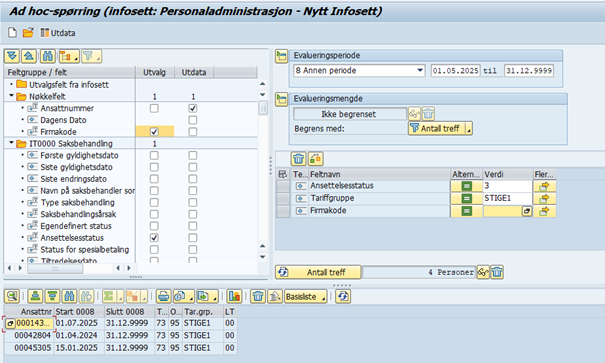Screen dimensions: 605x363
Task: Delete evaluation set with trash beside Ikke begrenset
Action: (428, 114)
